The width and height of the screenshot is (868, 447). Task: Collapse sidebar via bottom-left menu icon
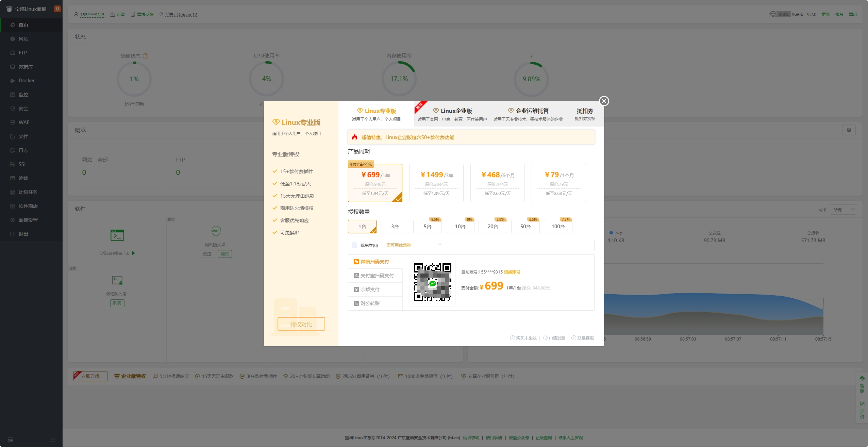(10, 440)
